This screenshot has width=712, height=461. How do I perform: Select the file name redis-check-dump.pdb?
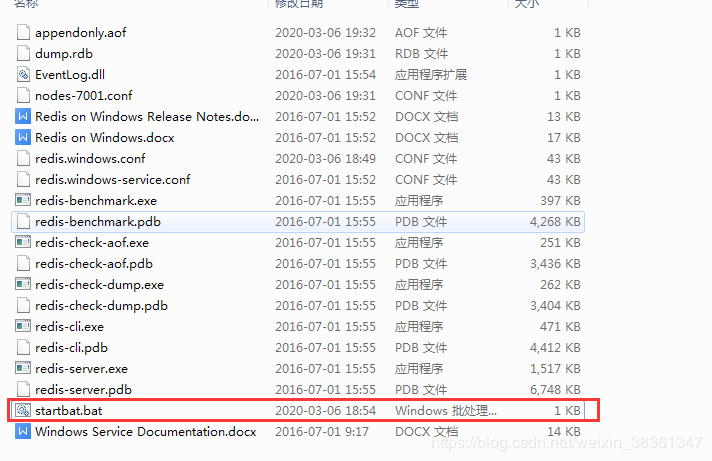click(102, 306)
